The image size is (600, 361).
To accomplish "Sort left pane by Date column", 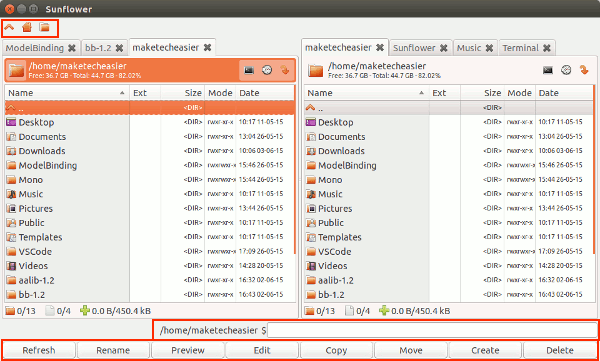I will pyautogui.click(x=264, y=93).
